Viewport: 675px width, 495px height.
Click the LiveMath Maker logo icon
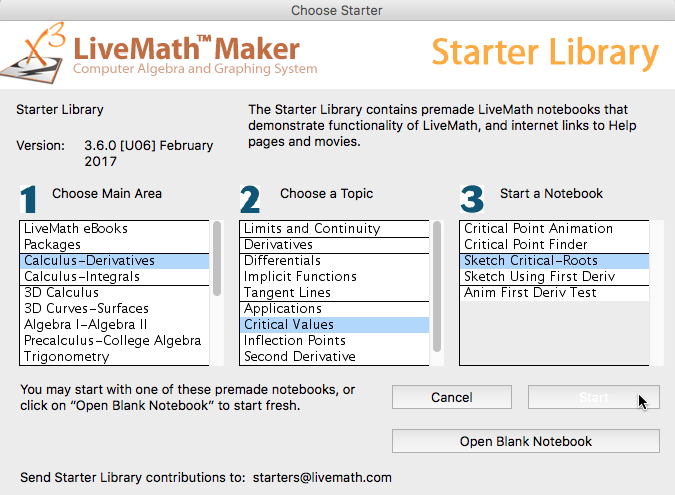(34, 53)
